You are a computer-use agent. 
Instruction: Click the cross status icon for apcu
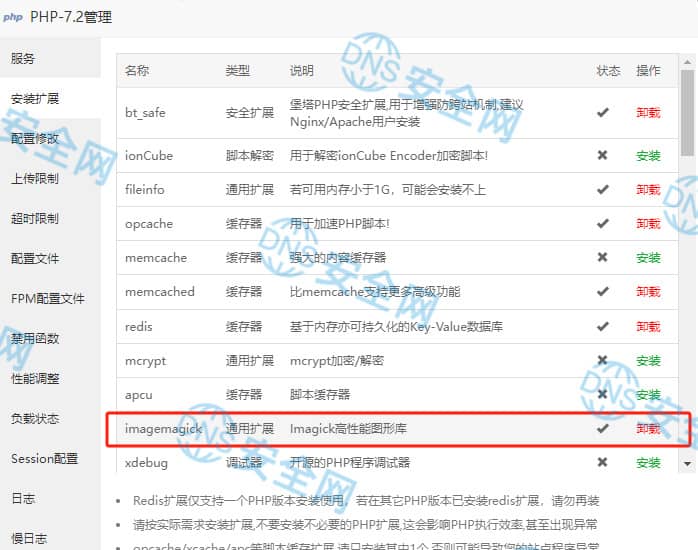pyautogui.click(x=602, y=394)
